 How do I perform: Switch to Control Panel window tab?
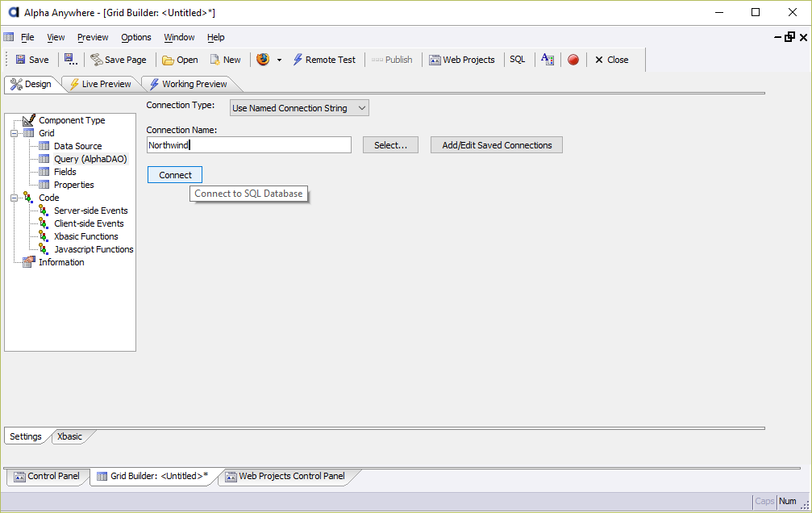(47, 476)
